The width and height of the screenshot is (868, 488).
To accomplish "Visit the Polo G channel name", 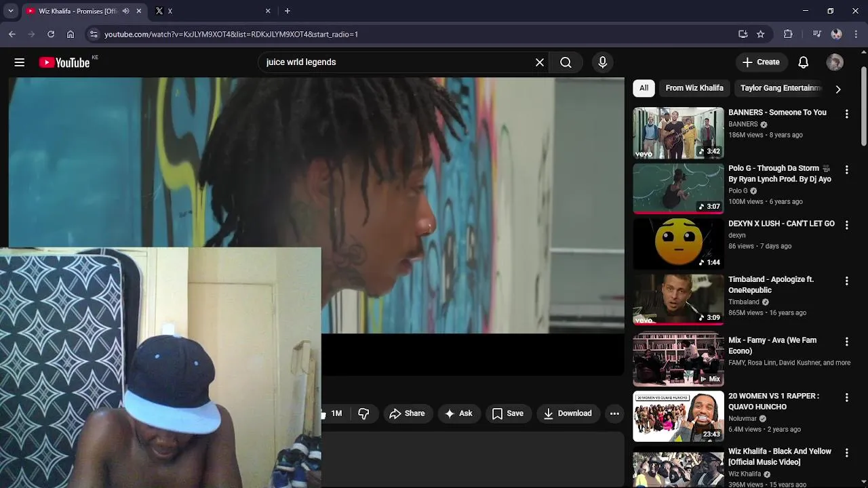I will 738,191.
